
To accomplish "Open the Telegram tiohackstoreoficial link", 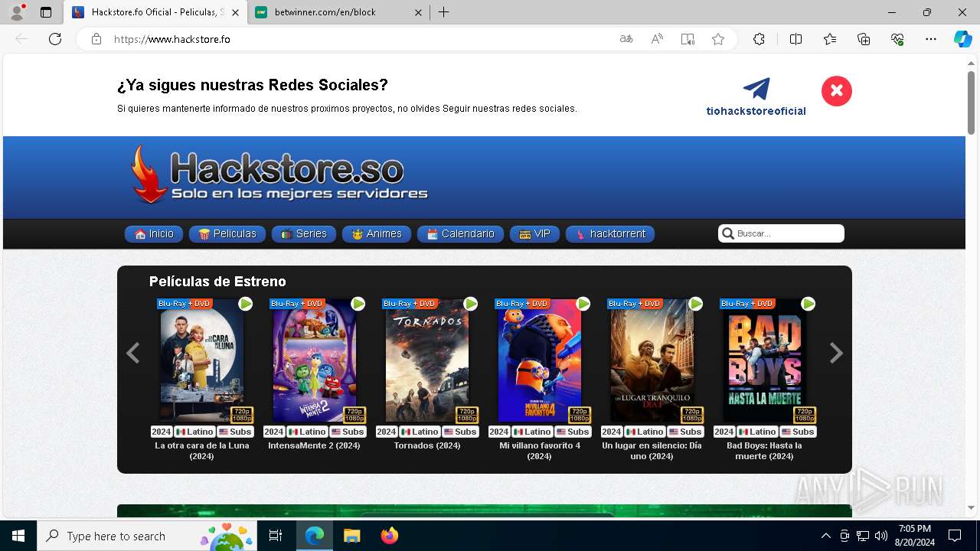I will [756, 97].
